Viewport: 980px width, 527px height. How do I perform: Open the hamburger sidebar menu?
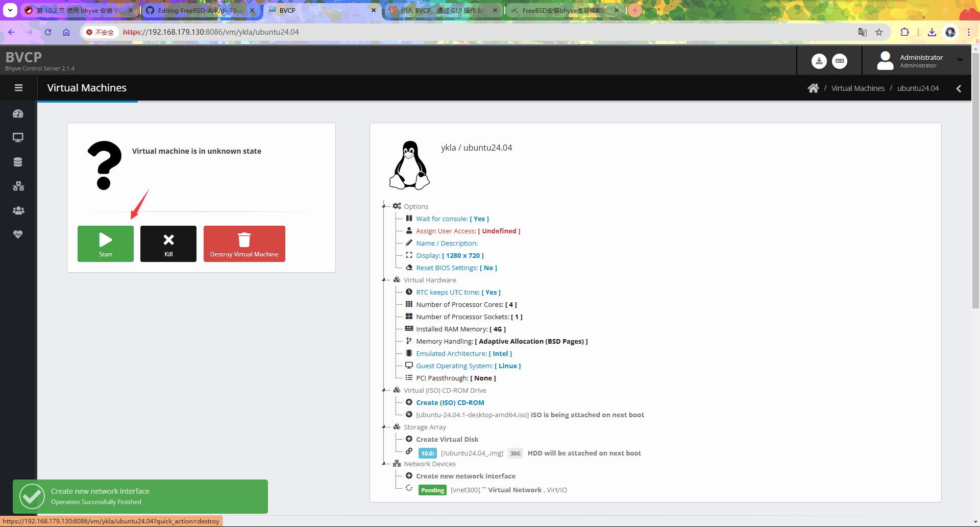tap(18, 88)
